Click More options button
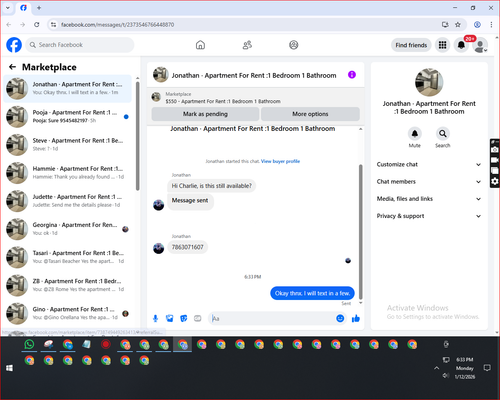This screenshot has height=400, width=500. click(310, 114)
